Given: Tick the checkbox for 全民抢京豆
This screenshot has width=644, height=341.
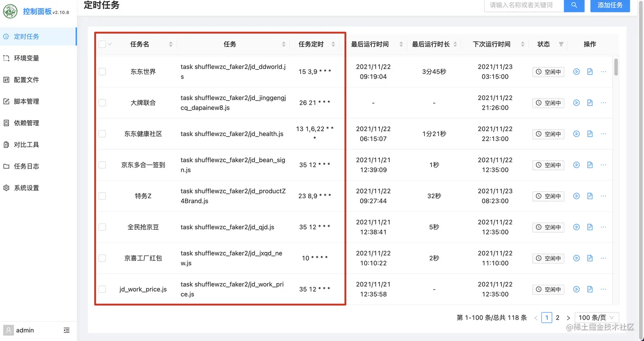Looking at the screenshot, I should coord(102,227).
